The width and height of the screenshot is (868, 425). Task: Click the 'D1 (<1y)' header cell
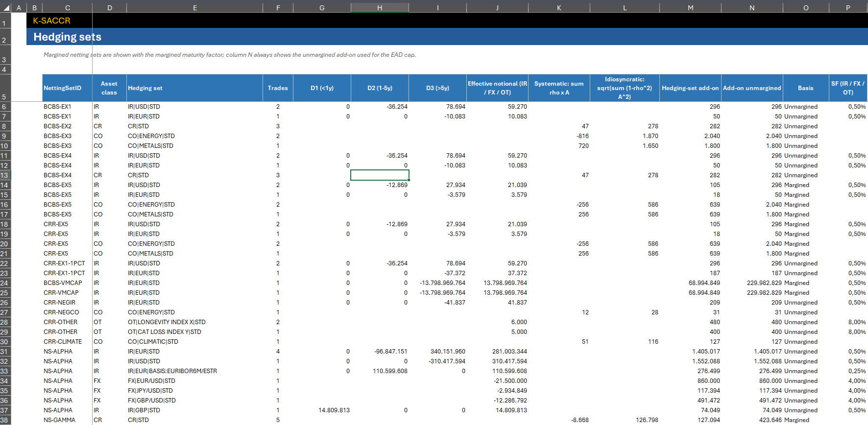click(x=322, y=88)
